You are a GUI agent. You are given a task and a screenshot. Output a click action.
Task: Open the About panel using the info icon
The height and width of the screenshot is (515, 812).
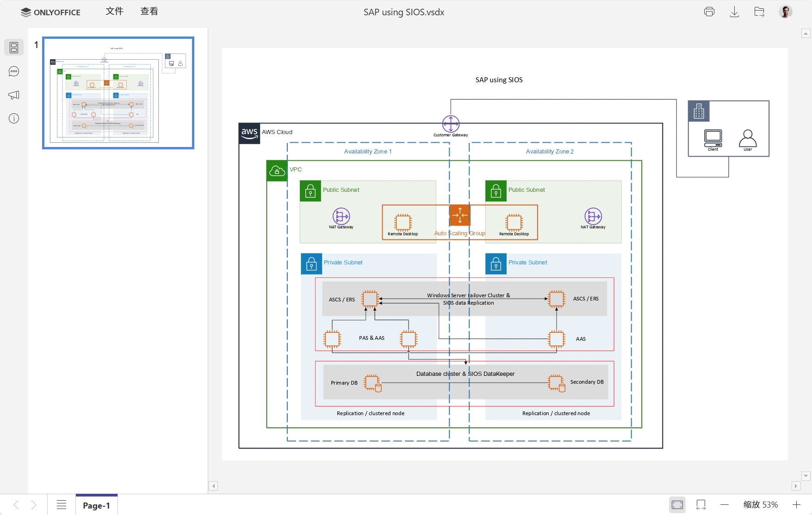(14, 118)
